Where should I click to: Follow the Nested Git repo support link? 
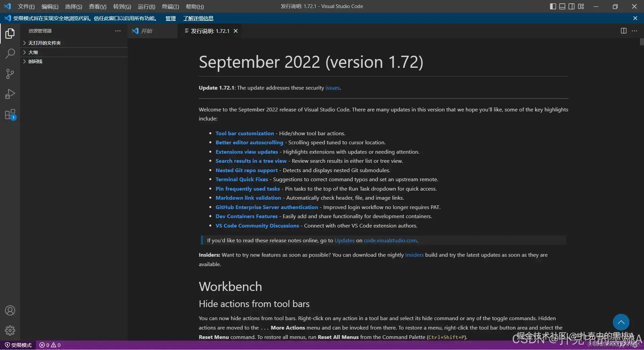[x=247, y=170]
